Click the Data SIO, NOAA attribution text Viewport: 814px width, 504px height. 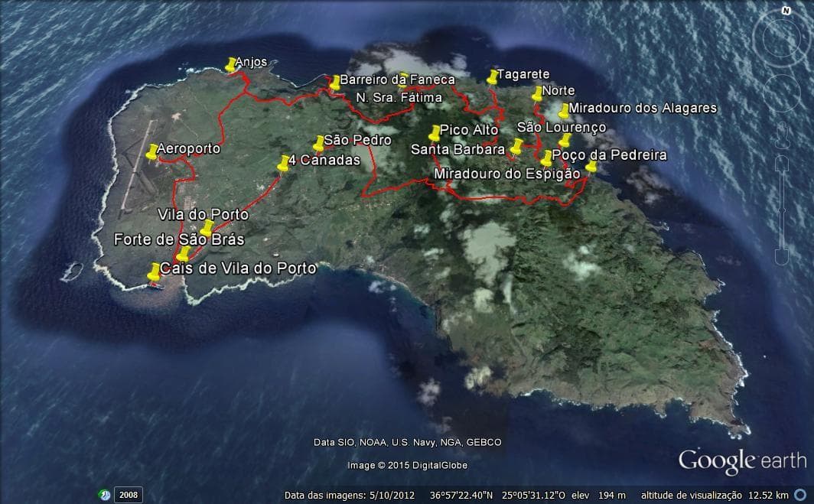pos(408,442)
